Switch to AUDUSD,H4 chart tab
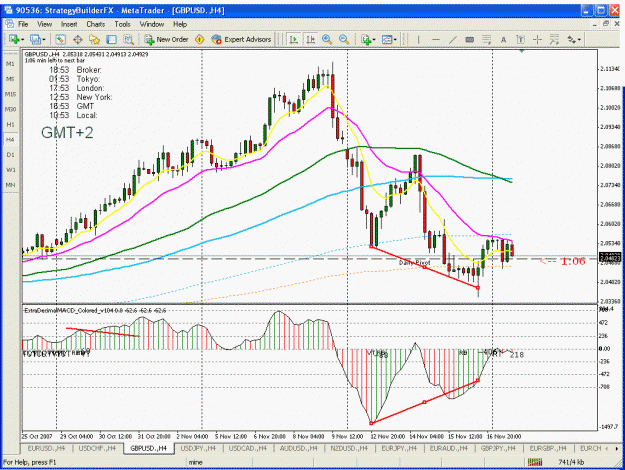 [299, 448]
